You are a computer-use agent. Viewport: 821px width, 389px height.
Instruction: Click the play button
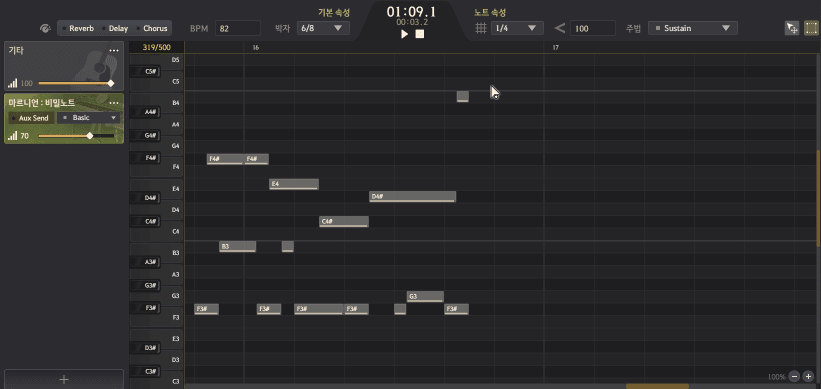(404, 34)
